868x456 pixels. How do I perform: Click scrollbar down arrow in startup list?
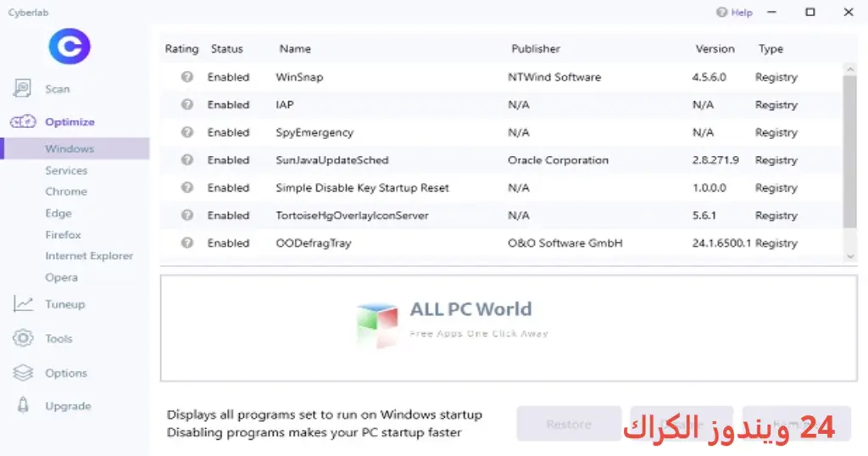(x=850, y=256)
